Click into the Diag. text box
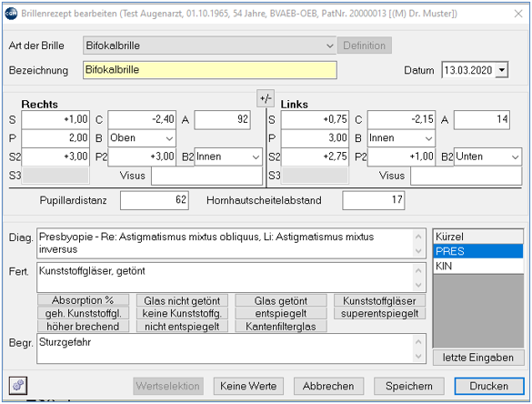 click(x=225, y=243)
